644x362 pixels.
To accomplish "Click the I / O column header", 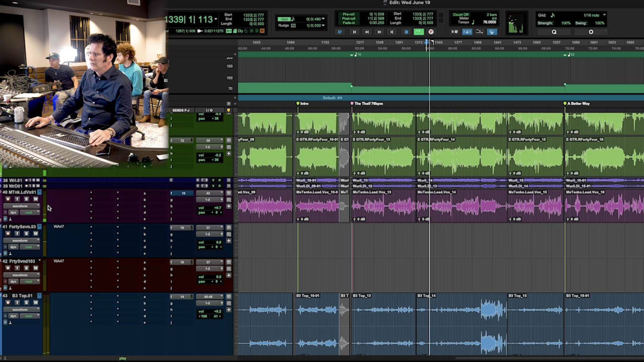I will [x=209, y=110].
